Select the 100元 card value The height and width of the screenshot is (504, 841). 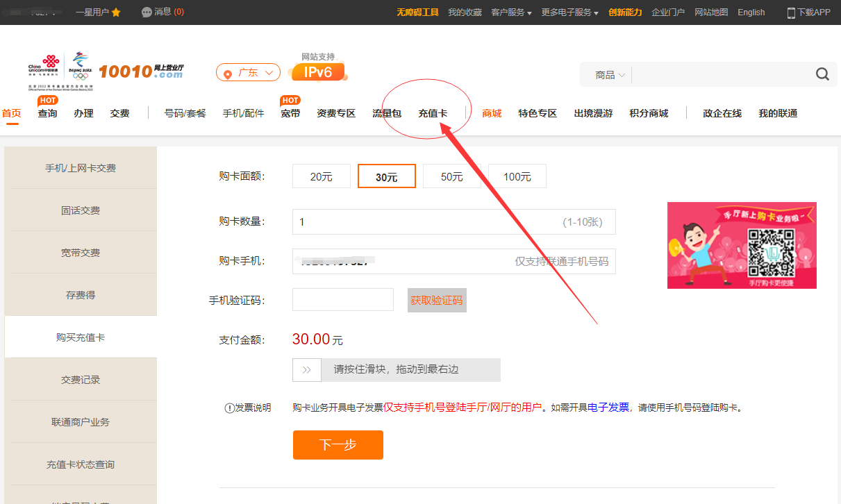517,176
